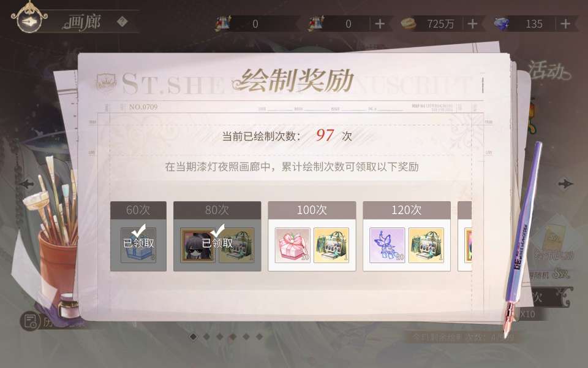Tap the paint set reward under 100次
The height and width of the screenshot is (368, 588).
click(x=331, y=245)
